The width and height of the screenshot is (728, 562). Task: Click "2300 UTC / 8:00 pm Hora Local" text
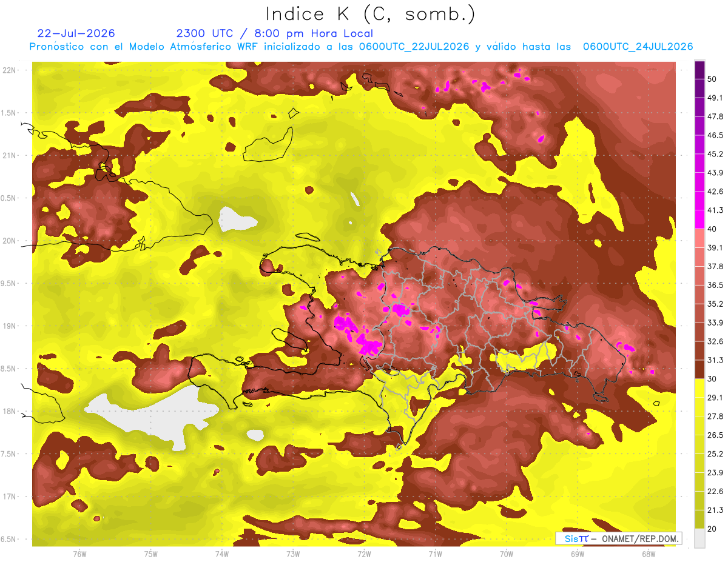click(x=274, y=33)
